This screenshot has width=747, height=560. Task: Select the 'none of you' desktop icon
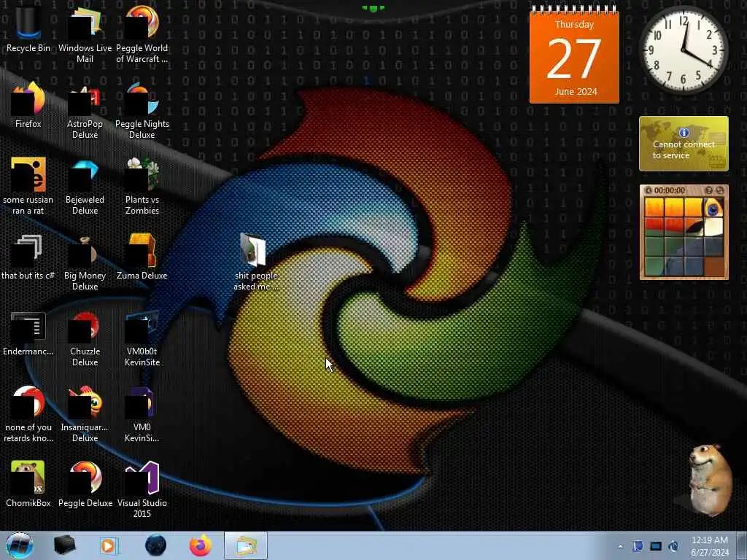[x=28, y=414]
